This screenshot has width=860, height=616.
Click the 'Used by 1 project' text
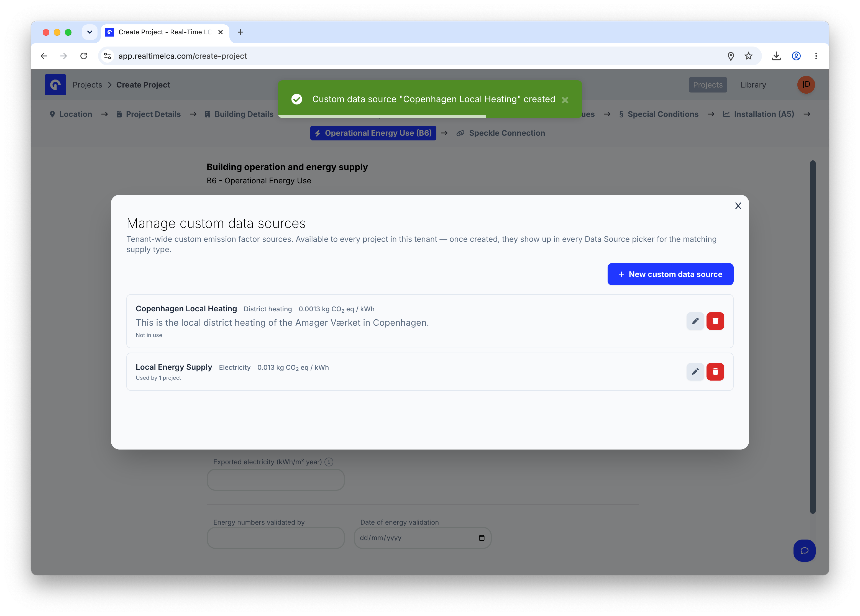pyautogui.click(x=158, y=378)
